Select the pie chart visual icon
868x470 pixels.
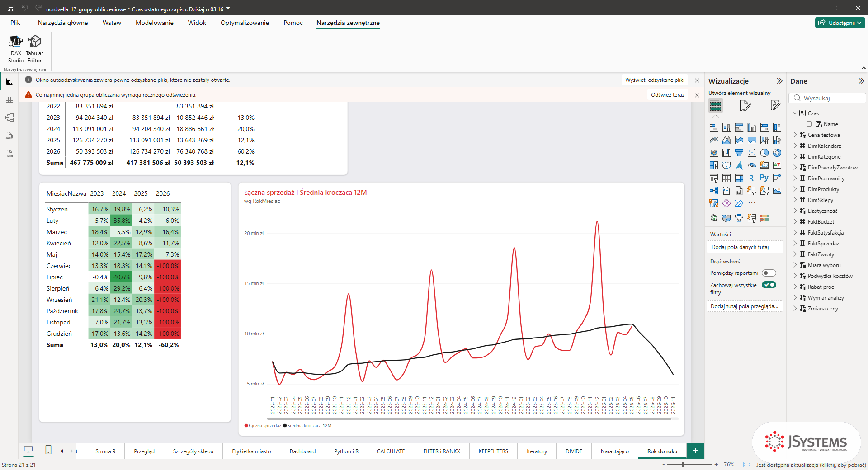tap(764, 153)
